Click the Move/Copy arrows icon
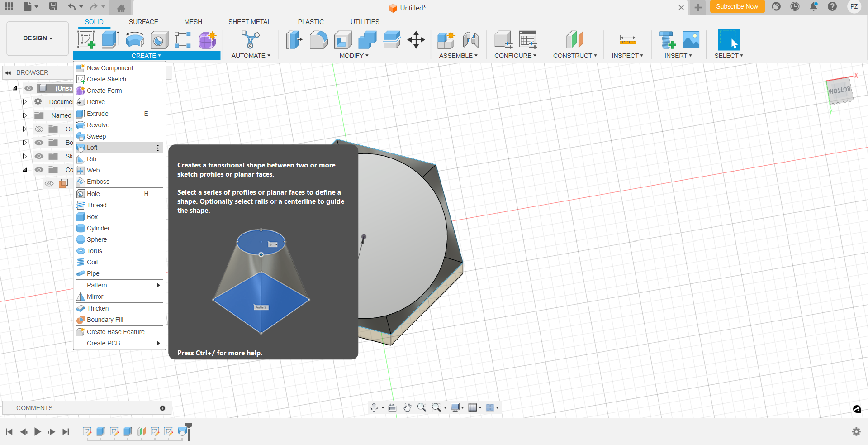 coord(416,40)
